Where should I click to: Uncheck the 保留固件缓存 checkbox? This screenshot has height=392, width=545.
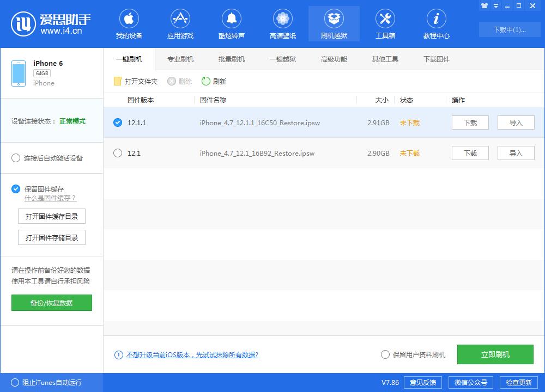click(x=16, y=189)
